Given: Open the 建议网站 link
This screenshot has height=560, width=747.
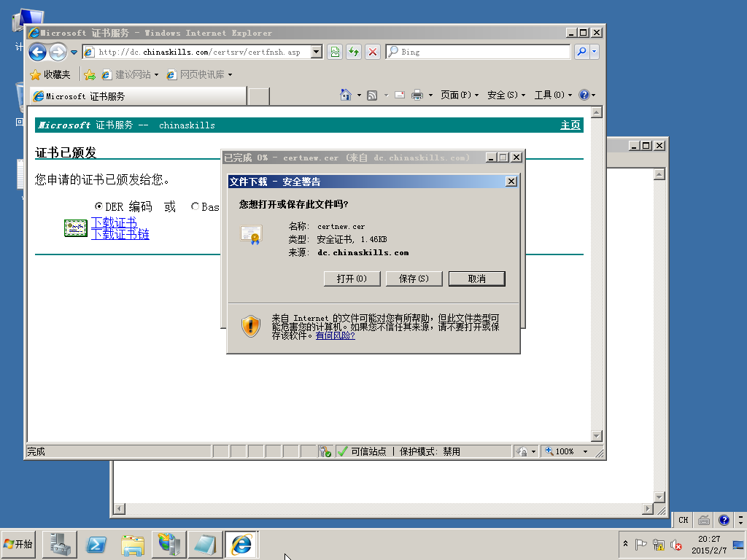Looking at the screenshot, I should (x=130, y=75).
